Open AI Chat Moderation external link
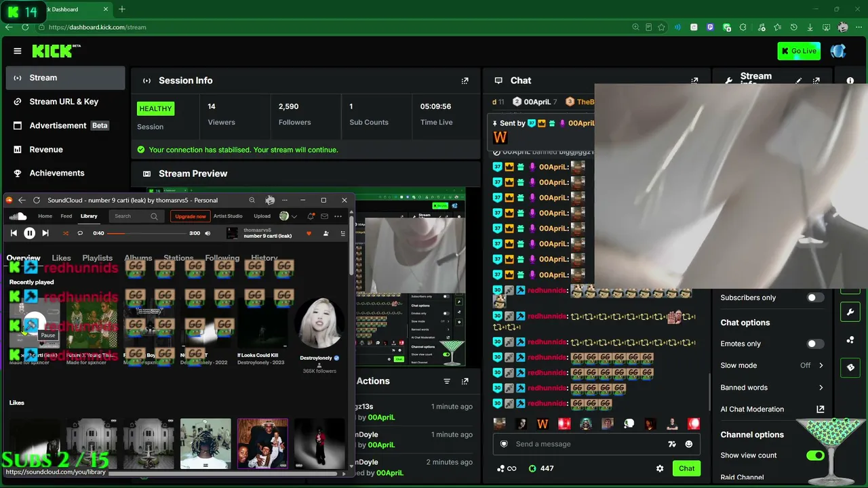Screen dimensions: 868x488 [x=820, y=409]
